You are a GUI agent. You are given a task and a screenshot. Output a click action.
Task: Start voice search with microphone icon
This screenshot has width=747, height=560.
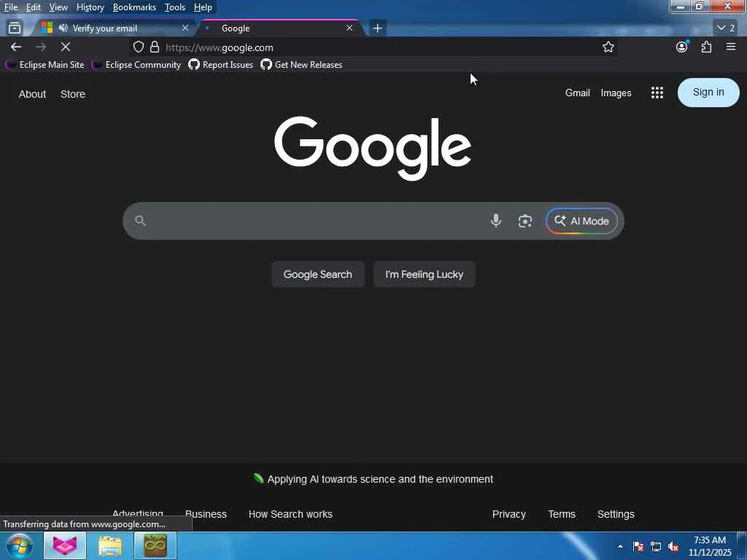click(496, 220)
